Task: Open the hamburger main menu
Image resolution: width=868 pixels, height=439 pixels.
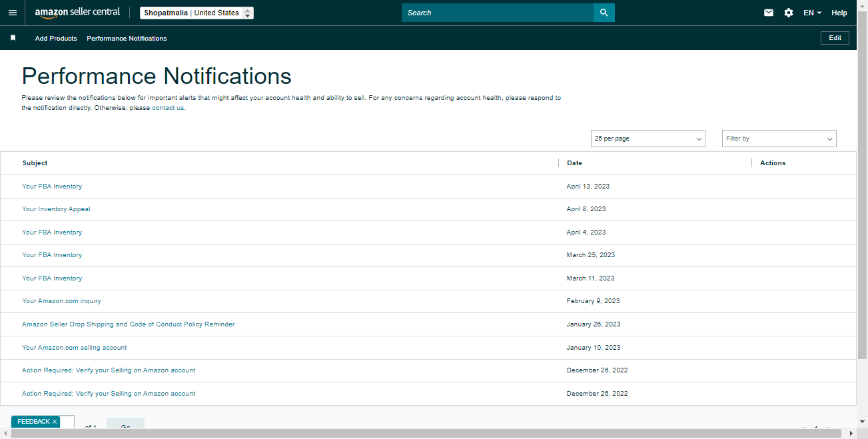Action: pos(13,13)
